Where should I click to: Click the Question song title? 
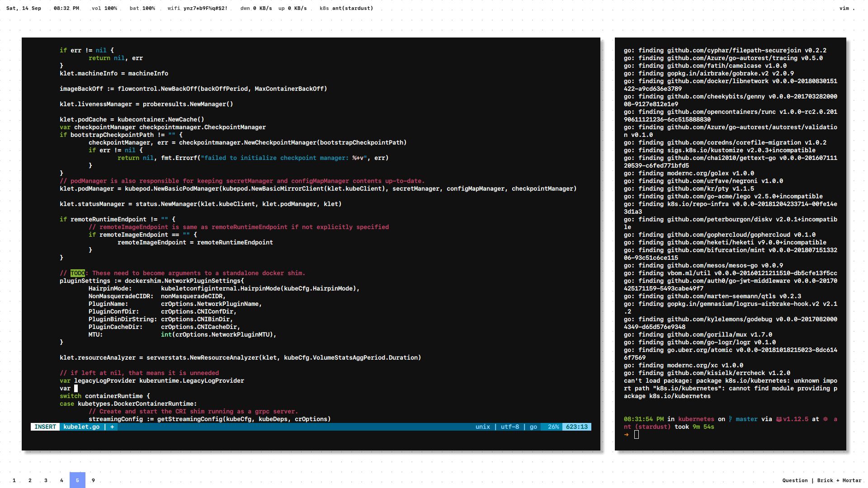pyautogui.click(x=795, y=480)
